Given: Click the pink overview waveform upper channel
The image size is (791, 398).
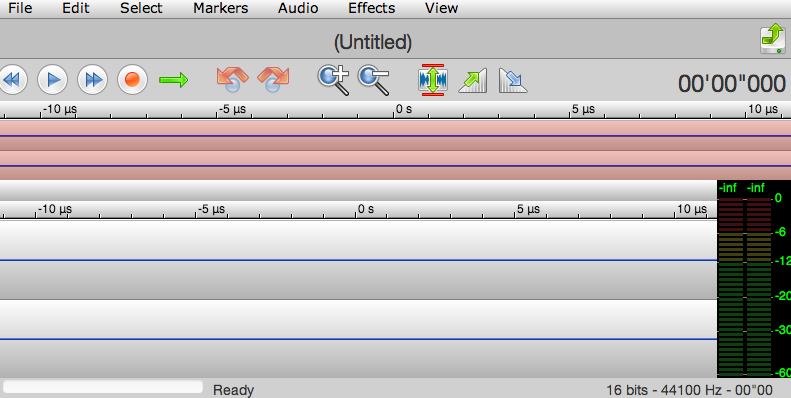Looking at the screenshot, I should click(396, 135).
